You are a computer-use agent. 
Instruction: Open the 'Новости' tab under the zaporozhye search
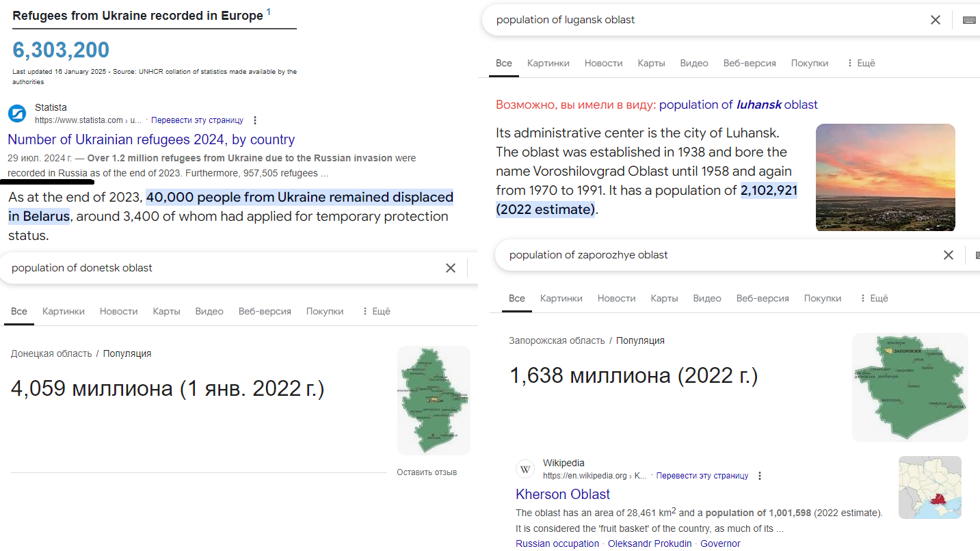617,298
